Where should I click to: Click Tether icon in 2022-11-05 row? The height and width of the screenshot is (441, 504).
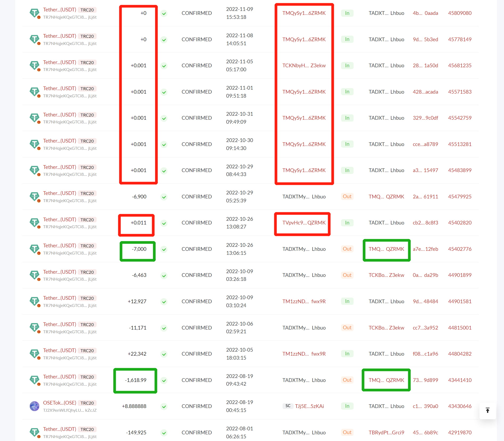(35, 65)
